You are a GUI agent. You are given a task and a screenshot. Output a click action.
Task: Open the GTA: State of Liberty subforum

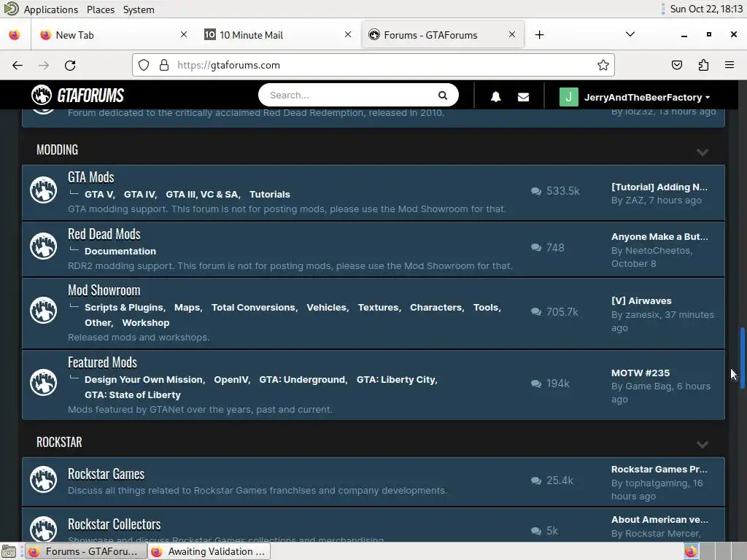[x=133, y=395]
